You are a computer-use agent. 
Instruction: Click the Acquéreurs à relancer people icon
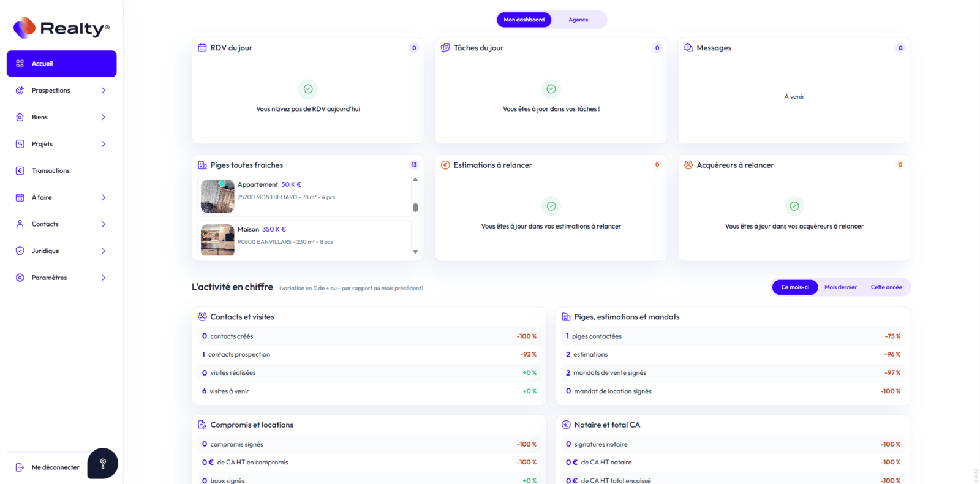tap(688, 165)
